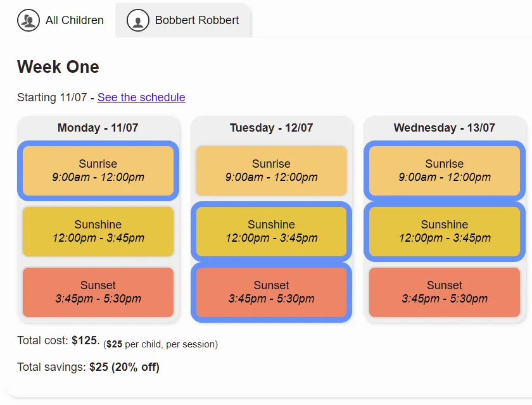Click the Bobbert Robbert profile avatar icon
This screenshot has height=405, width=532.
point(138,20)
